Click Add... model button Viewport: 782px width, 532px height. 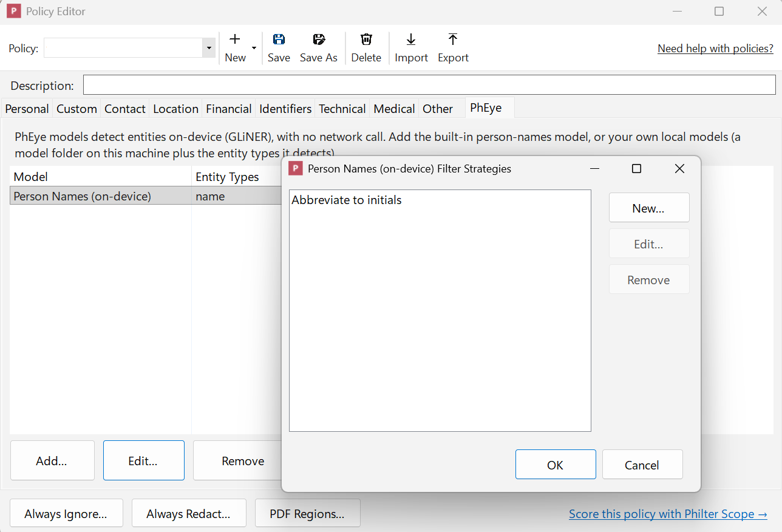[x=52, y=460]
